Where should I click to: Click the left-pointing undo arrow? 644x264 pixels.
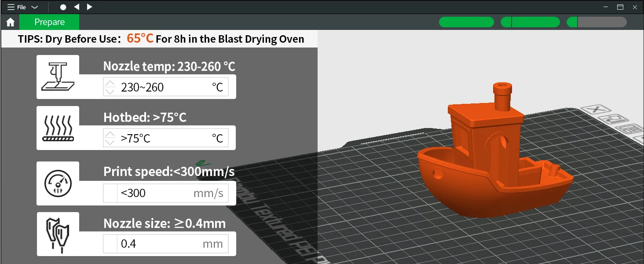(77, 7)
